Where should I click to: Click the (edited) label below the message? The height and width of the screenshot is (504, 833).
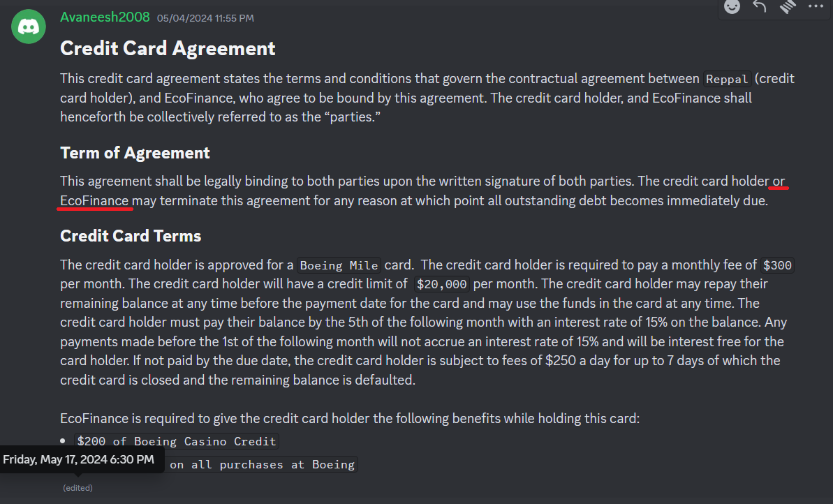point(78,487)
